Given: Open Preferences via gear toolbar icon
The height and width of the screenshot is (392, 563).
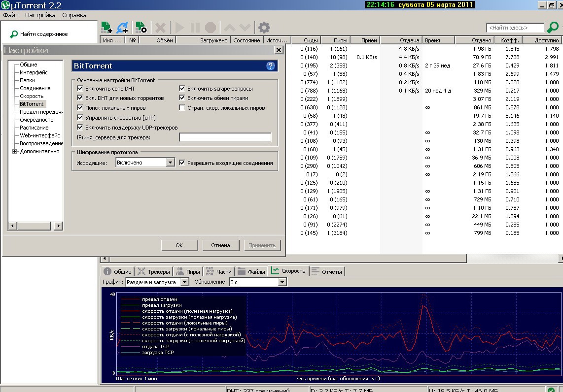Looking at the screenshot, I should 264,28.
